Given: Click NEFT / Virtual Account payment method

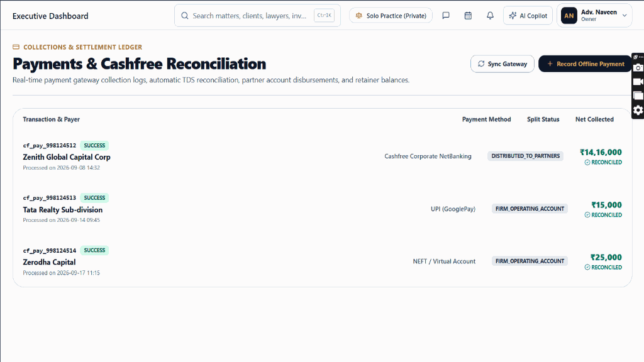Looking at the screenshot, I should pyautogui.click(x=444, y=261).
